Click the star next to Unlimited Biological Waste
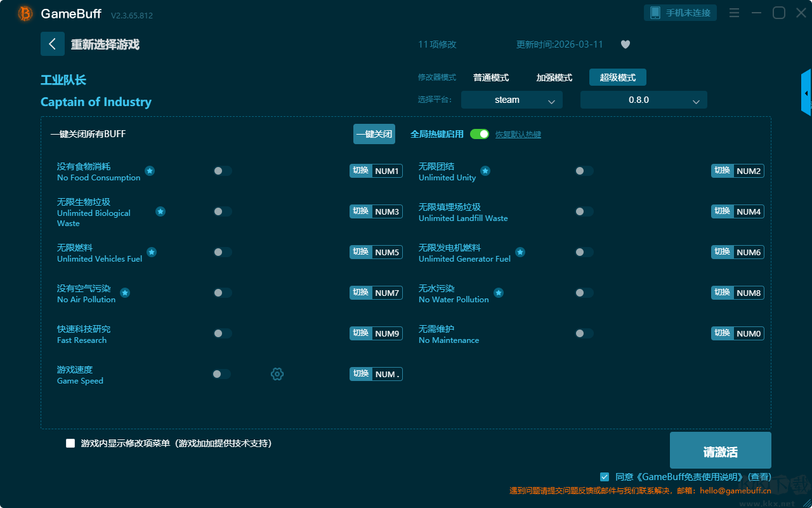 (x=160, y=211)
